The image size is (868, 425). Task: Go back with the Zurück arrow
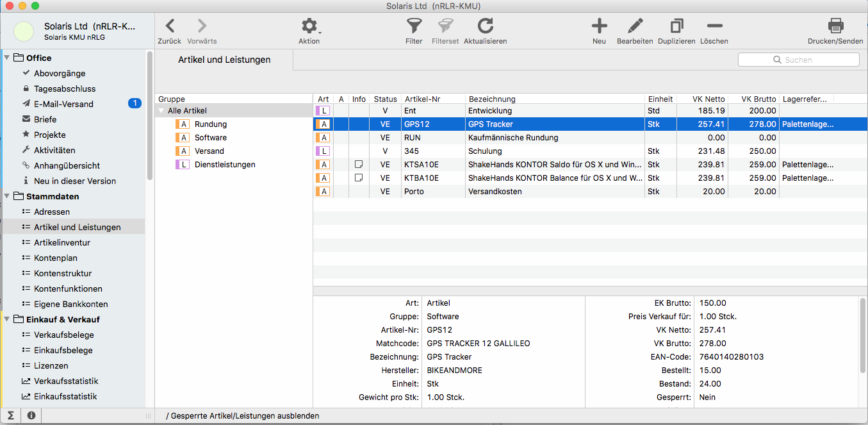pyautogui.click(x=170, y=26)
